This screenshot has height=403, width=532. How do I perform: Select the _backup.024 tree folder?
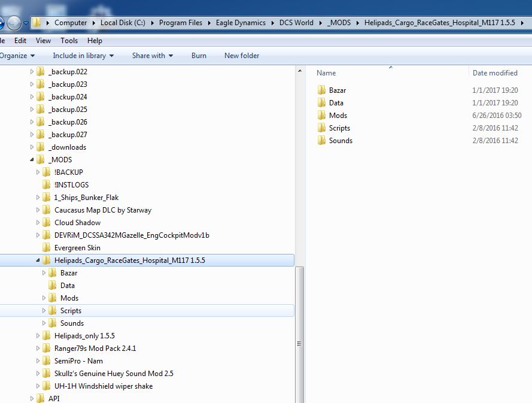68,97
